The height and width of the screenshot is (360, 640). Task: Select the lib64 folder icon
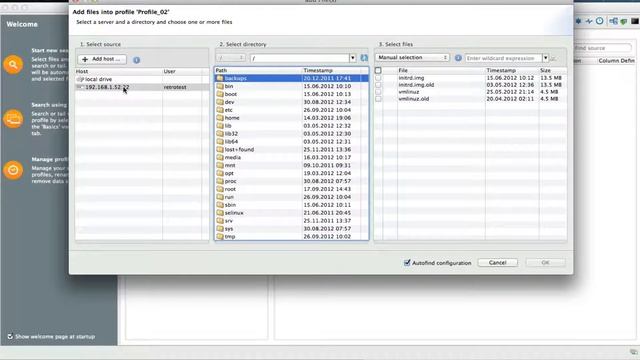(x=220, y=141)
